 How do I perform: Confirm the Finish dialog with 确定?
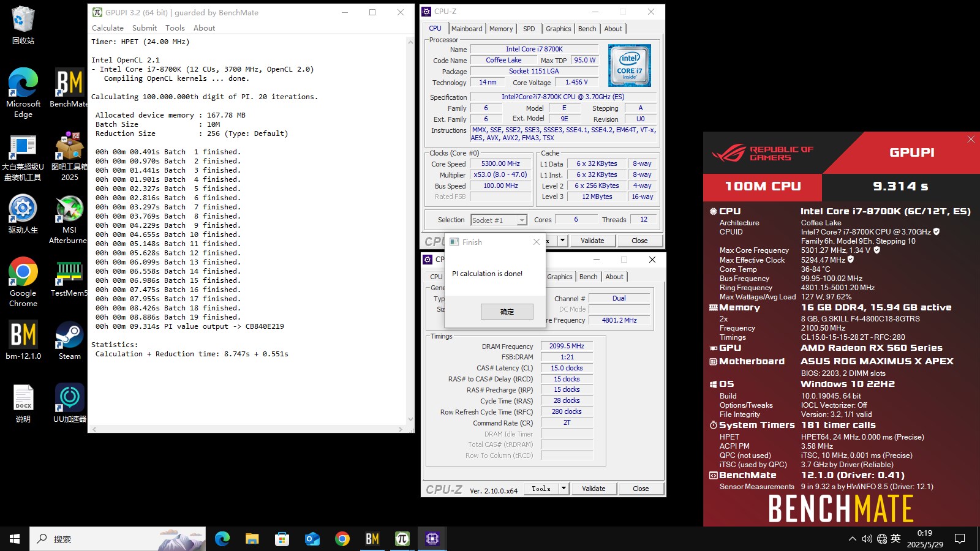(x=507, y=312)
